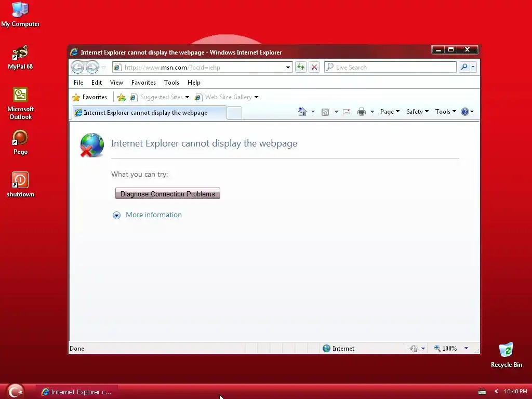The height and width of the screenshot is (399, 532).
Task: Open a new blank tab
Action: pos(234,113)
